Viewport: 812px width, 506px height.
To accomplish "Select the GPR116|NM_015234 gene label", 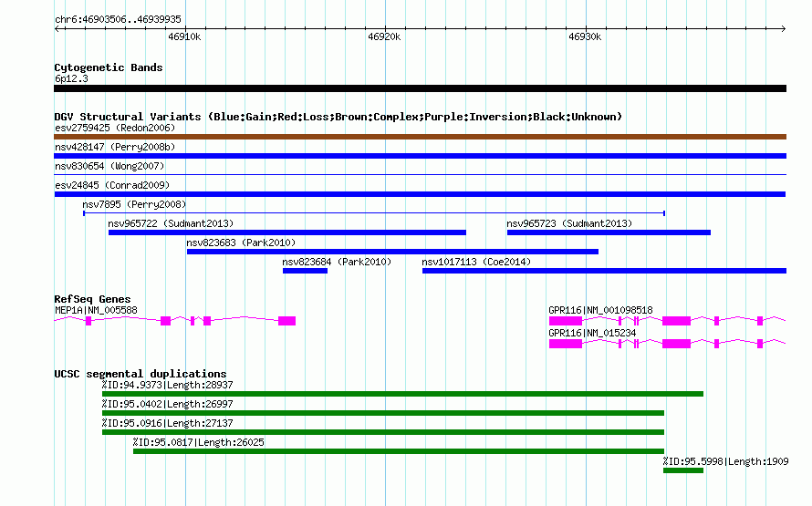I will point(592,333).
